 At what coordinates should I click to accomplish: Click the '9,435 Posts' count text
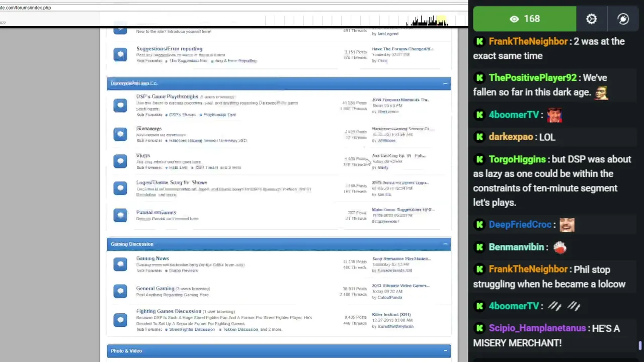(x=356, y=318)
